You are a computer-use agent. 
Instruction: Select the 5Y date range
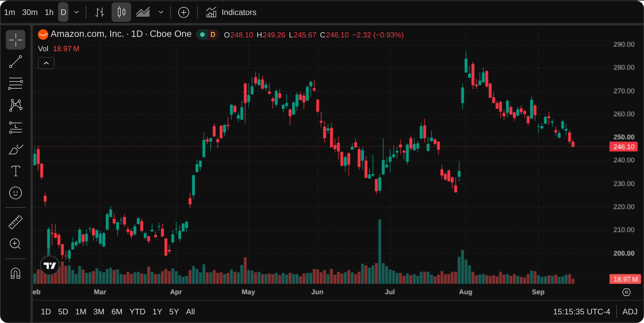click(x=174, y=311)
